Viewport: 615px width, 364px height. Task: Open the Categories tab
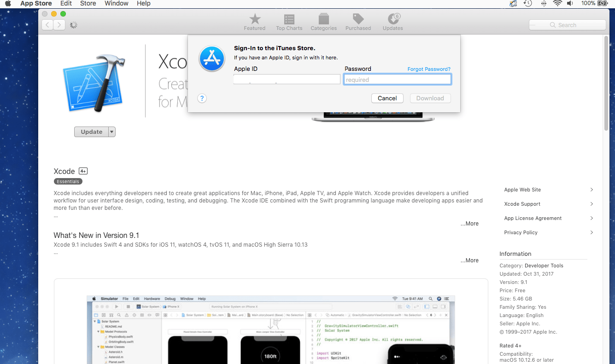pyautogui.click(x=324, y=22)
